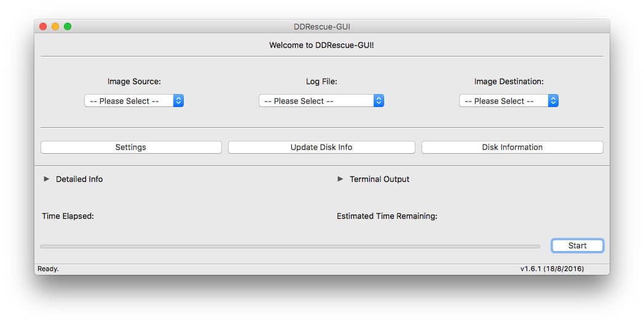Screen dimensions: 644x324
Task: Click the DDRescue-GUI title bar text
Action: [322, 26]
